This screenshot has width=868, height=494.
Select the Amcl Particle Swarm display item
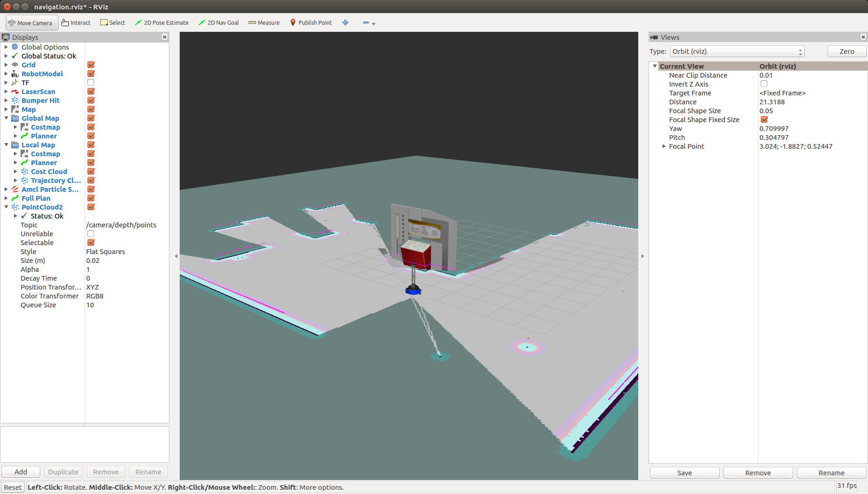pyautogui.click(x=50, y=189)
